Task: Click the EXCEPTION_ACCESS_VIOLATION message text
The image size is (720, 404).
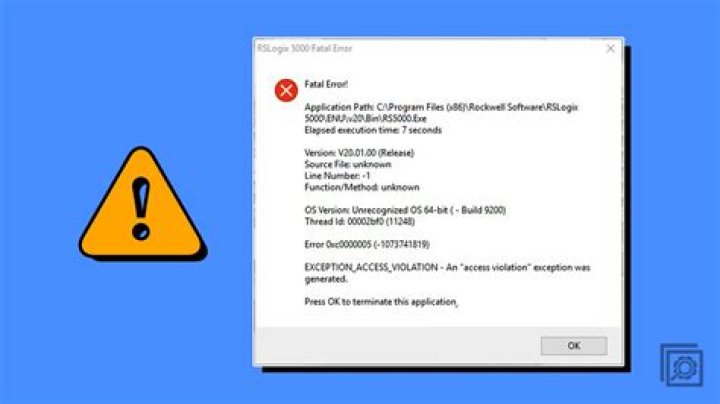Action: (447, 273)
